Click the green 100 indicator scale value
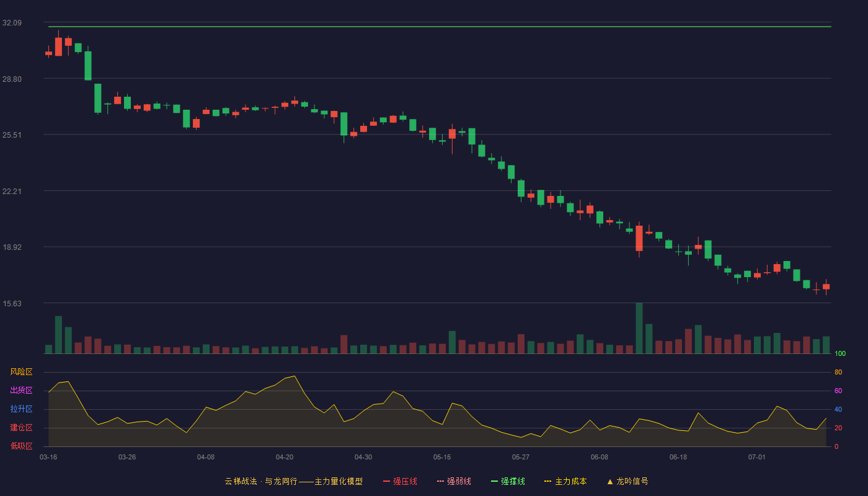Viewport: 868px width, 496px height. tap(840, 353)
